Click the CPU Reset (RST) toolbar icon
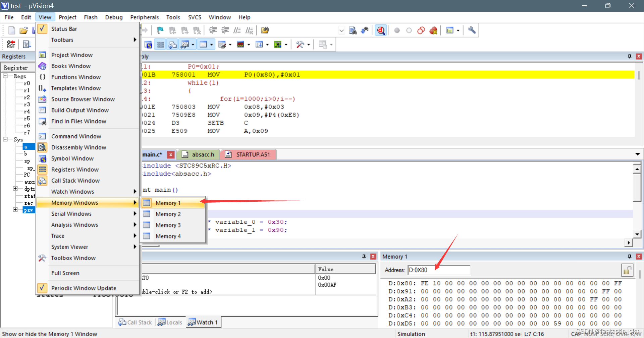Image resolution: width=644 pixels, height=338 pixels. pos(11,44)
